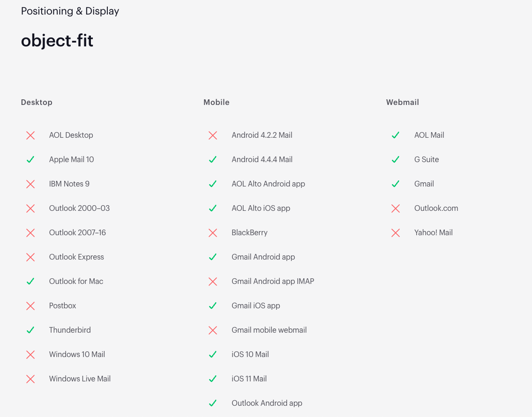
Task: Click the Desktop column heading
Action: coord(37,102)
